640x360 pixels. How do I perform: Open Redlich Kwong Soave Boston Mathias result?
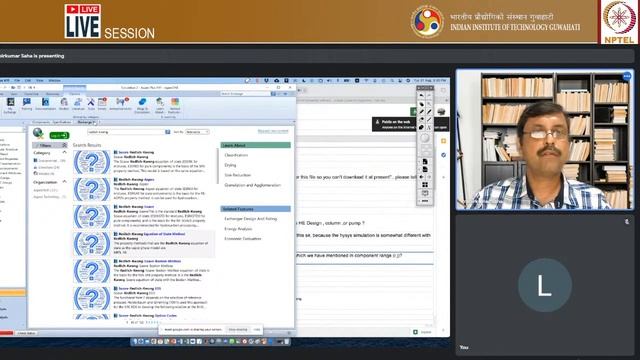[x=149, y=261]
